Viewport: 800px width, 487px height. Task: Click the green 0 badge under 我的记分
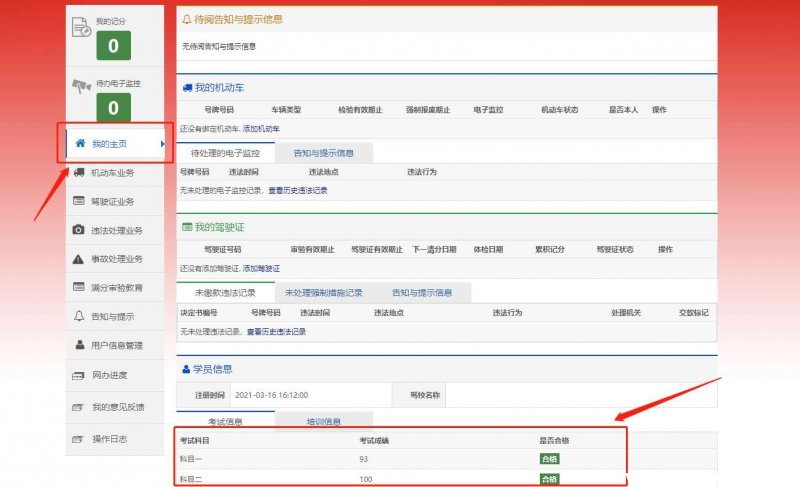tap(113, 46)
